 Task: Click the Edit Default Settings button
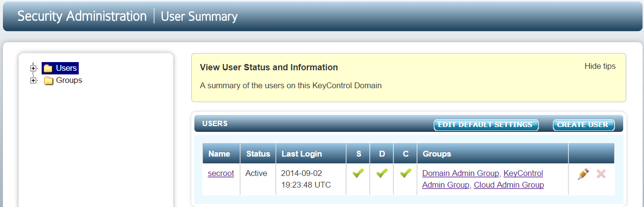pyautogui.click(x=486, y=125)
